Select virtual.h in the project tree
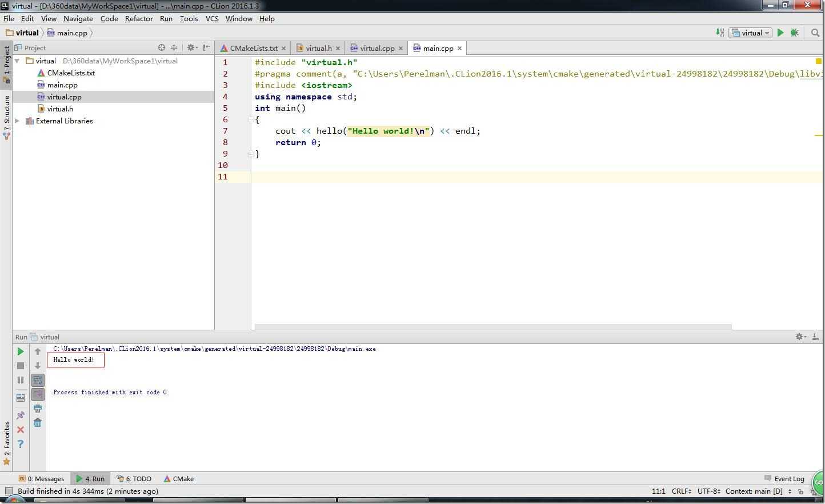Viewport: 825px width, 504px height. pyautogui.click(x=60, y=109)
